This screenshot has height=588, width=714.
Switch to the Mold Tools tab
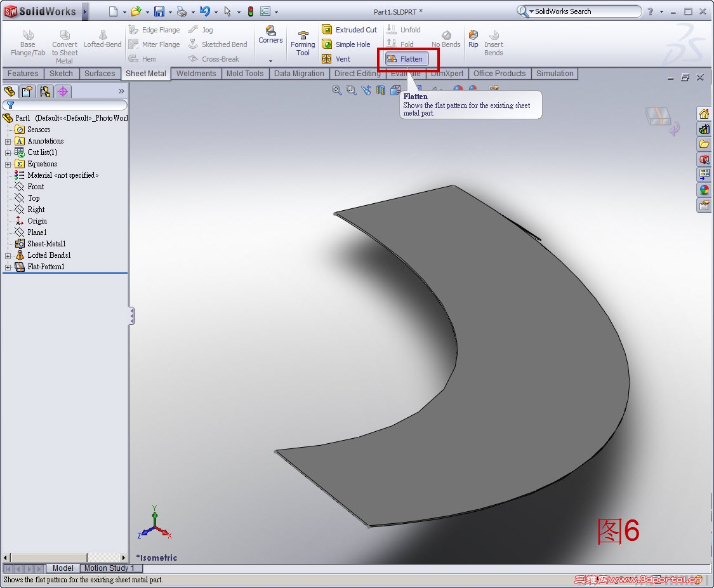point(245,74)
